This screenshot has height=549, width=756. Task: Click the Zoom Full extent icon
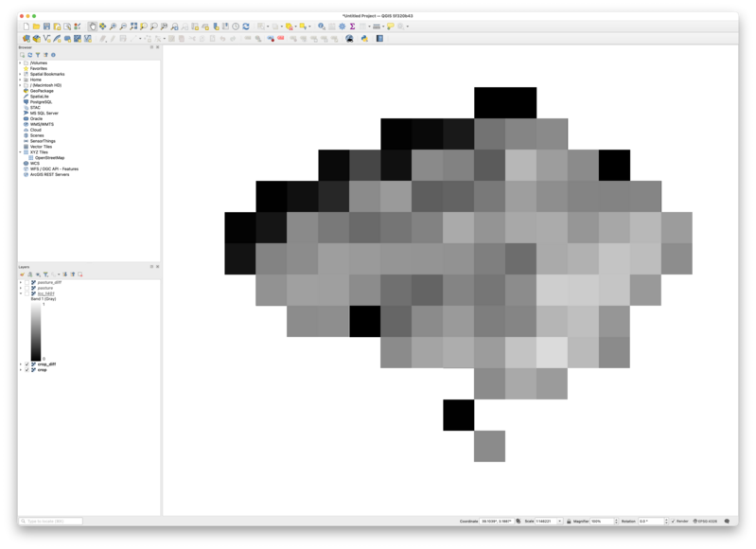[x=133, y=27]
